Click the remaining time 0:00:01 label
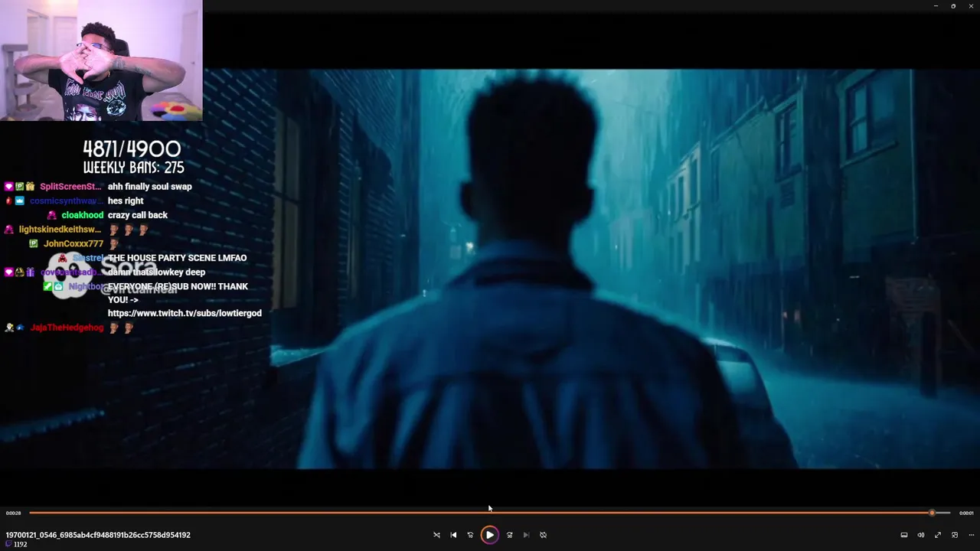Viewport: 980px width, 551px height. 966,513
